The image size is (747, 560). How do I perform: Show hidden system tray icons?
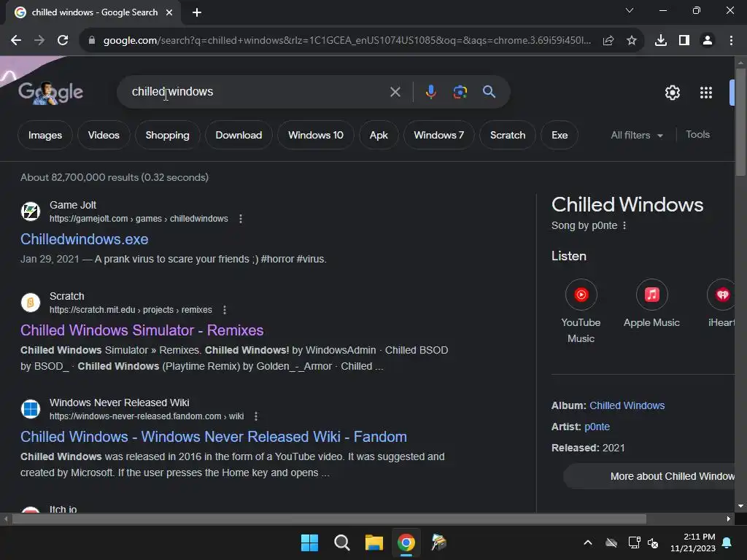pos(588,542)
